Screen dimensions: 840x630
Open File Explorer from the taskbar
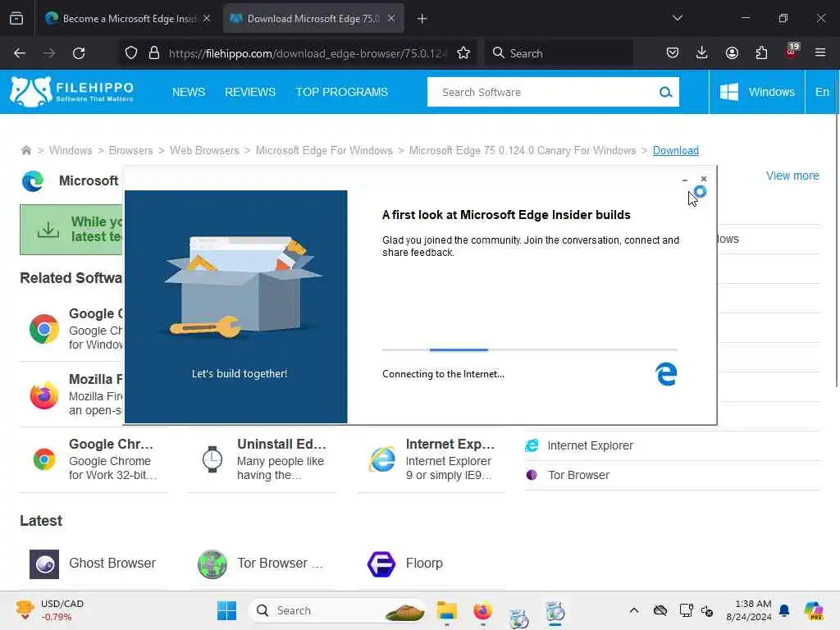point(446,610)
